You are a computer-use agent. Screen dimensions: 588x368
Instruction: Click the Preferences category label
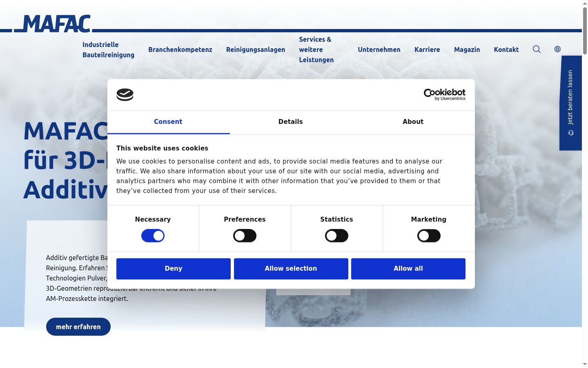[245, 220]
